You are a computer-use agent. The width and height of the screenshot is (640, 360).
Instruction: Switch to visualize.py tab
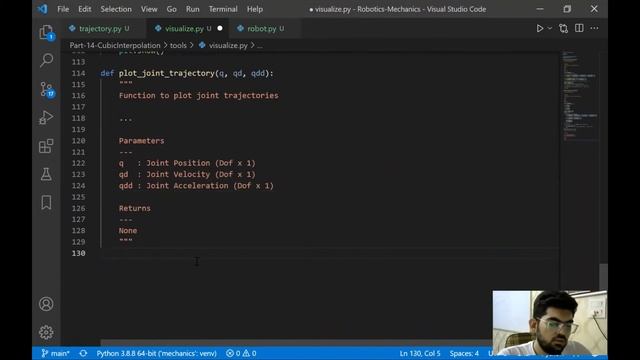click(184, 29)
